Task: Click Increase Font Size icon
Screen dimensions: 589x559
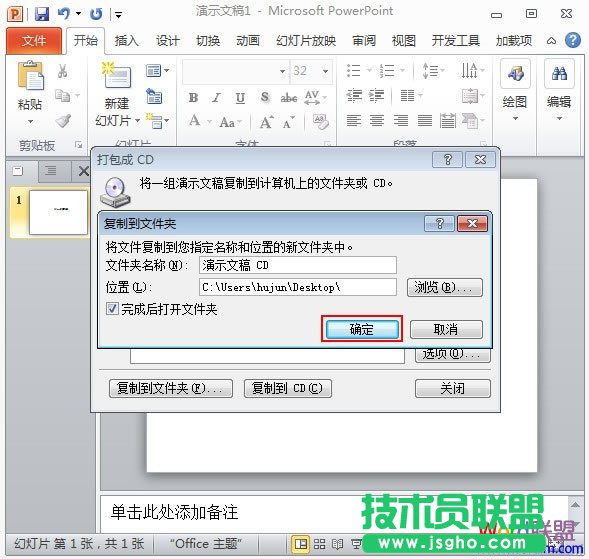Action: point(266,122)
